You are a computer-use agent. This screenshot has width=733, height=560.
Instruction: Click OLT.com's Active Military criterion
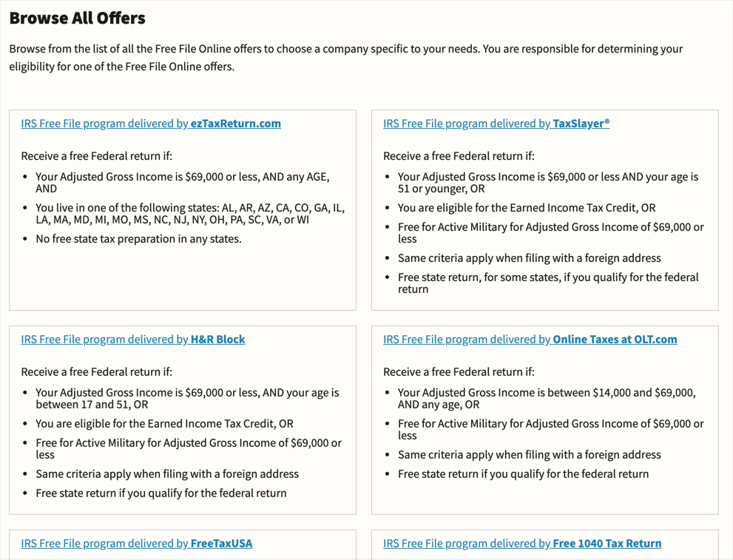tap(551, 430)
